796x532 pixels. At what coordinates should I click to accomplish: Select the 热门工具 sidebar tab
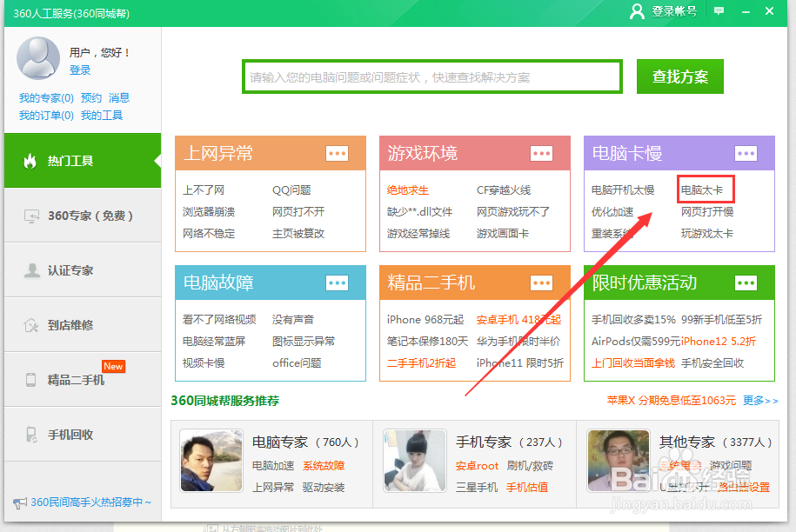(x=83, y=161)
